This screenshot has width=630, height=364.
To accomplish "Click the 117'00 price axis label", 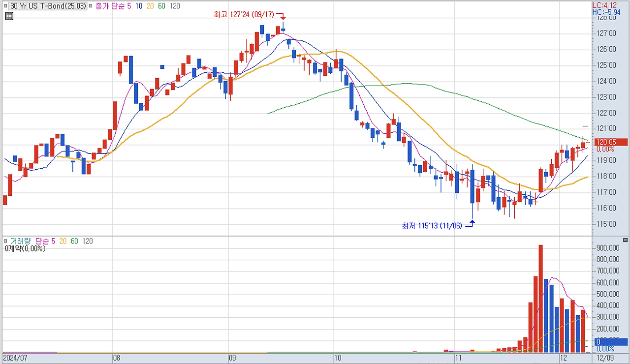I will point(607,192).
